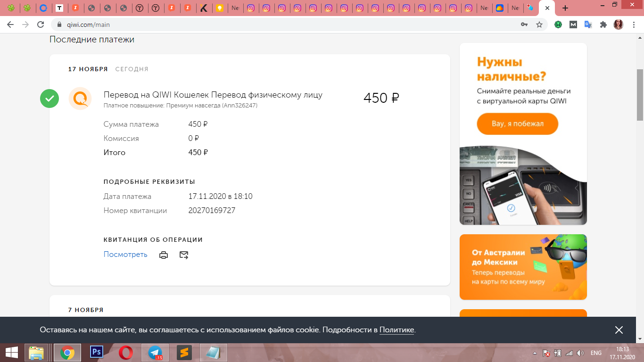This screenshot has height=362, width=644.
Task: View site info via lock icon
Action: point(59,25)
